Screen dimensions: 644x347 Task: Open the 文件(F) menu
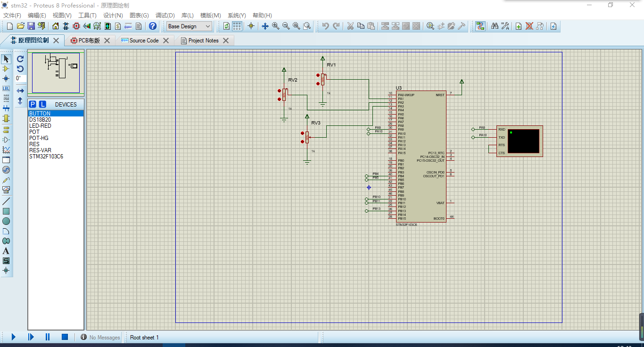click(x=12, y=16)
